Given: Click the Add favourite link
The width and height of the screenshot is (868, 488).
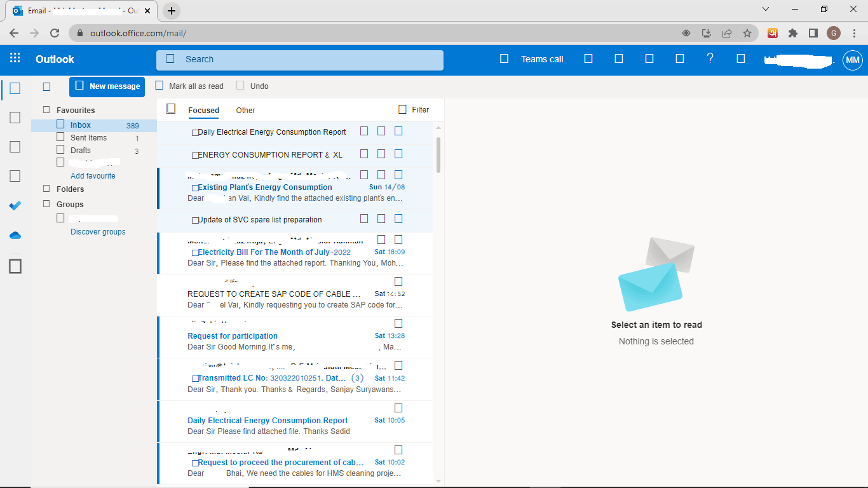Looking at the screenshot, I should 93,176.
